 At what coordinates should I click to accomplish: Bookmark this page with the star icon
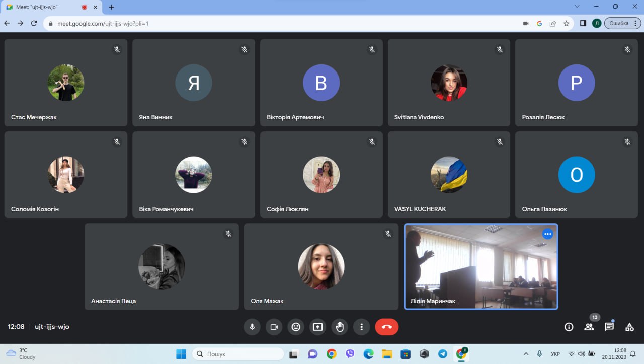click(x=566, y=23)
